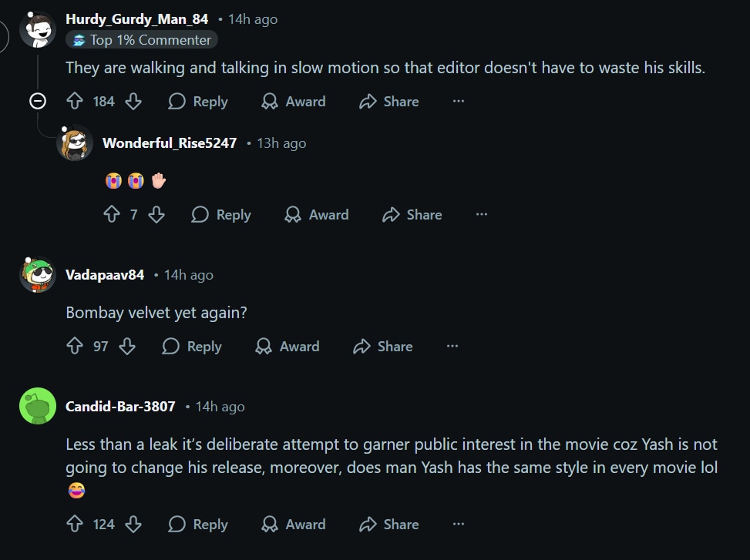Image resolution: width=750 pixels, height=560 pixels.
Task: Downvote Candid-Bar-3807's comment about Yash
Action: 133,525
